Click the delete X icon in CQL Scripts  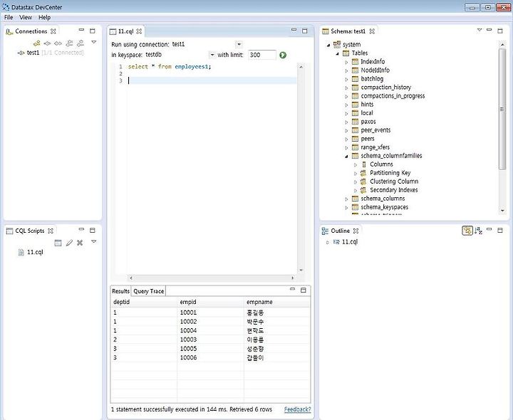click(80, 243)
